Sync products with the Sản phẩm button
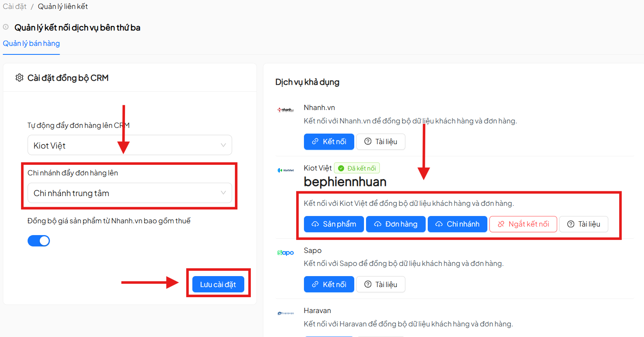644x337 pixels. click(x=334, y=224)
